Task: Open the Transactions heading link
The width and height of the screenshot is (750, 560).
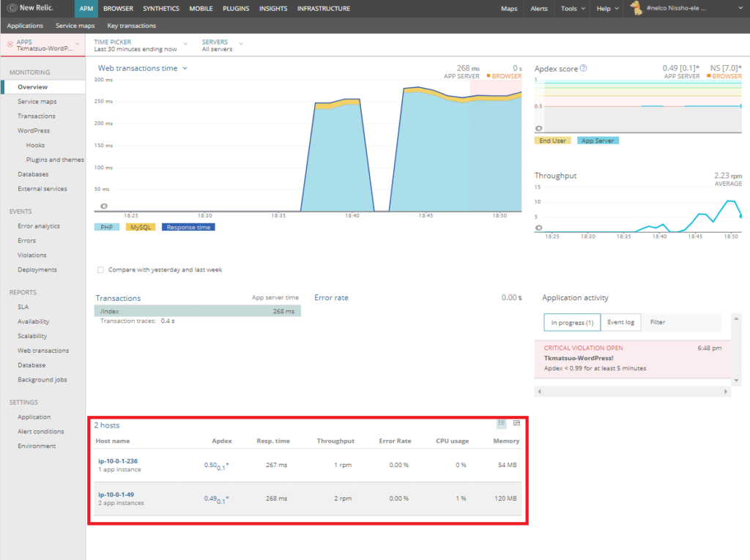Action: (118, 298)
